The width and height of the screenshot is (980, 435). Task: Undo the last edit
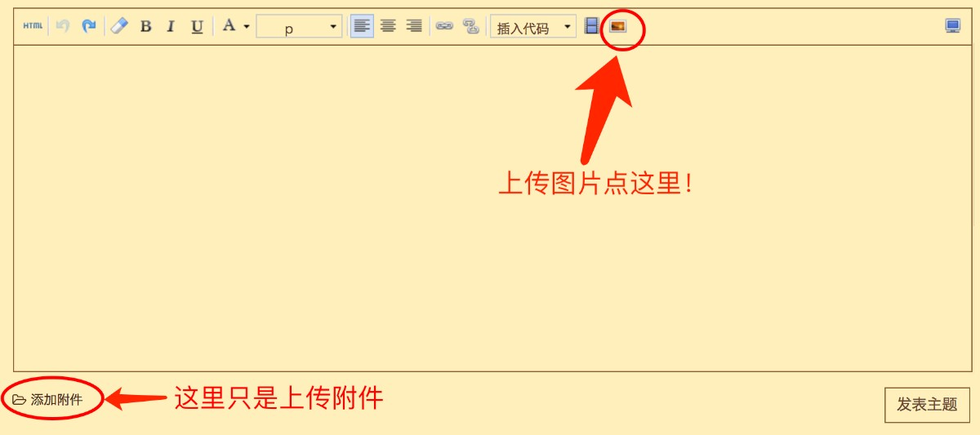(x=63, y=26)
